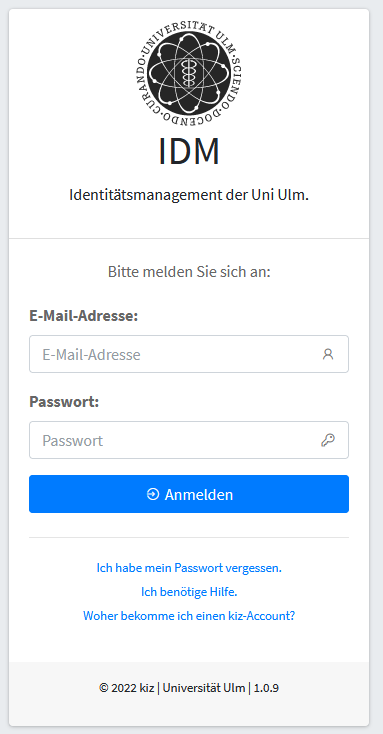
Task: Open the 'Ich habe mein Passwort vergessen' link
Action: [189, 568]
